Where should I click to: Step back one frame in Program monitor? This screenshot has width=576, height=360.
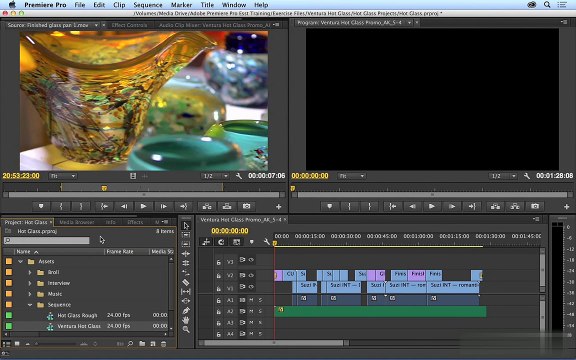pos(412,206)
